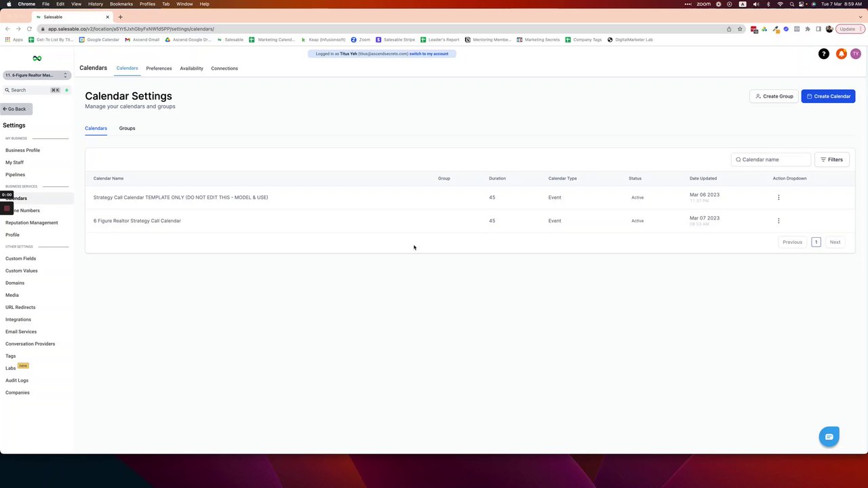Open the chat support widget

829,437
